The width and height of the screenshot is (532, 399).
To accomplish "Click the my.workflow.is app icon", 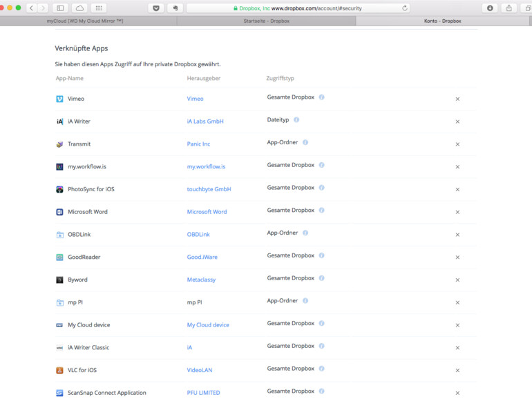I will click(59, 167).
